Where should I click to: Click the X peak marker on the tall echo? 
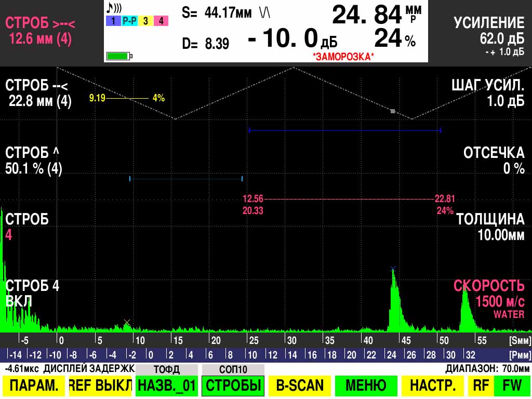pyautogui.click(x=393, y=269)
